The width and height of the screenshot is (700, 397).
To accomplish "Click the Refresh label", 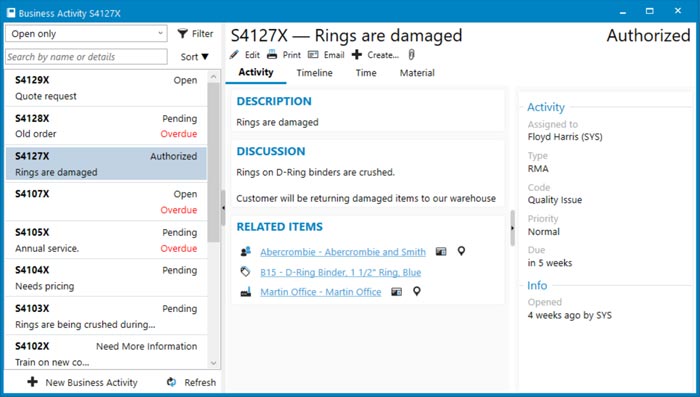I will pos(200,382).
